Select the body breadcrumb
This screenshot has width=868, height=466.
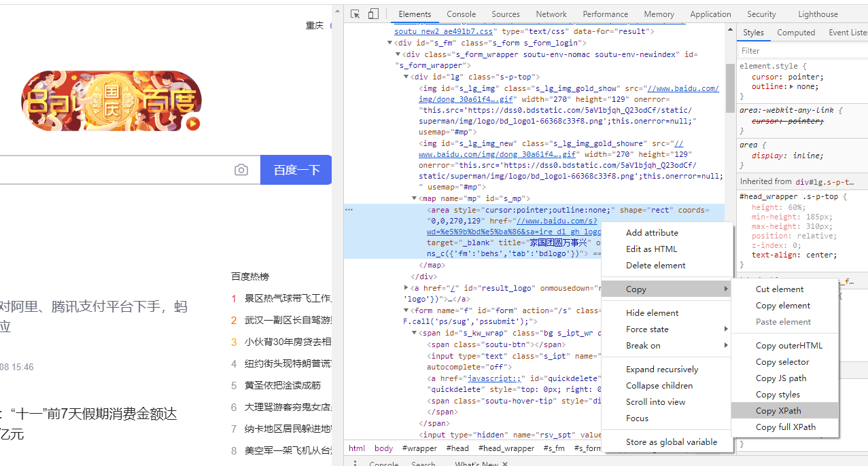(383, 448)
